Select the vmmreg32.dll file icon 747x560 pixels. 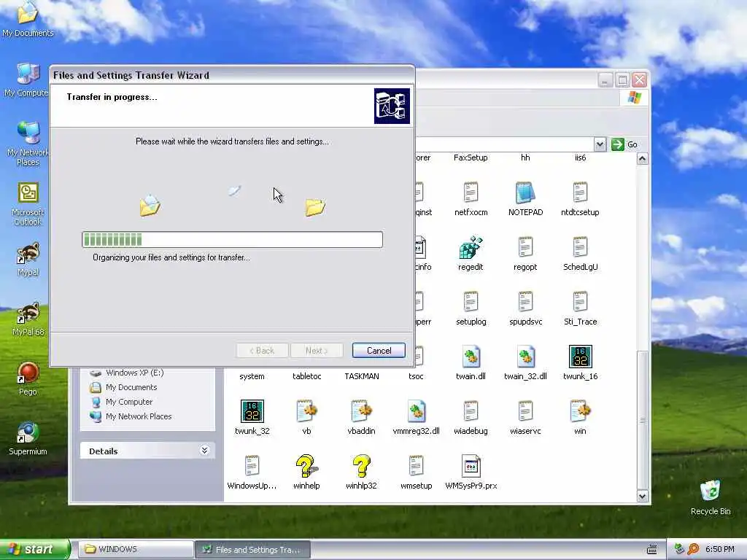416,411
